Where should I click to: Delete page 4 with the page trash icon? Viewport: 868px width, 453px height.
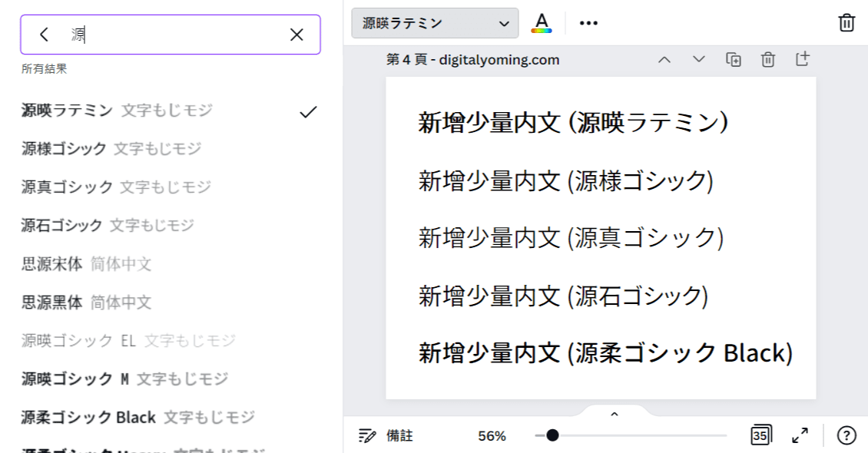[767, 58]
